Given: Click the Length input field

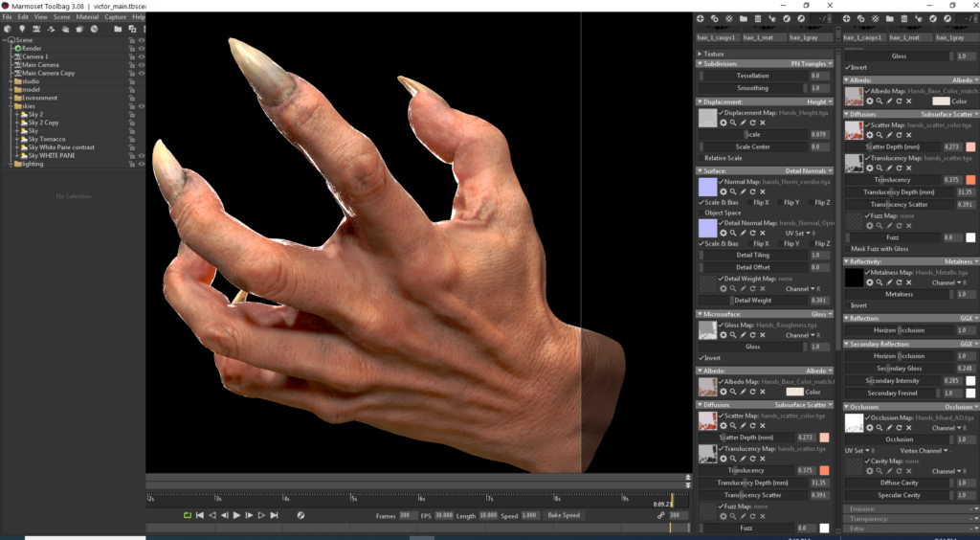Looking at the screenshot, I should point(488,516).
